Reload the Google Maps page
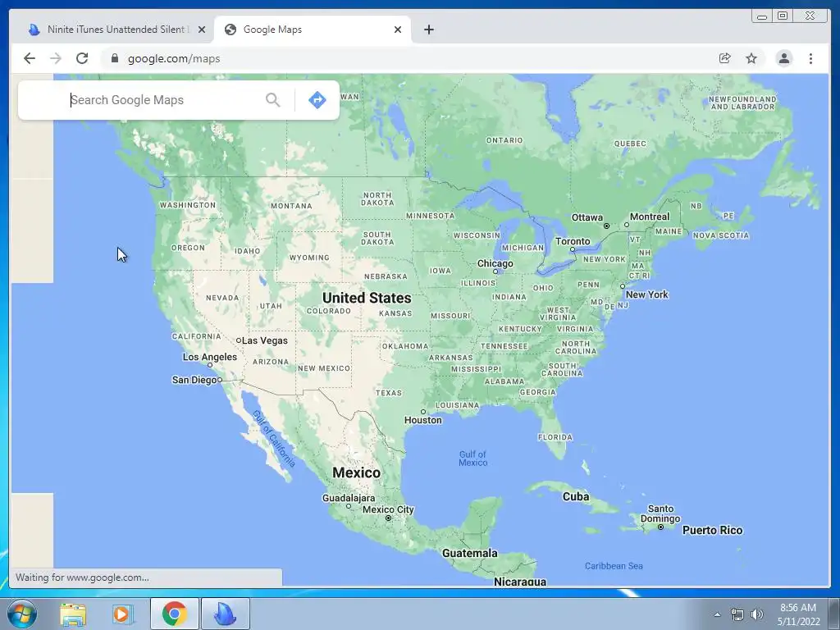 (x=82, y=58)
